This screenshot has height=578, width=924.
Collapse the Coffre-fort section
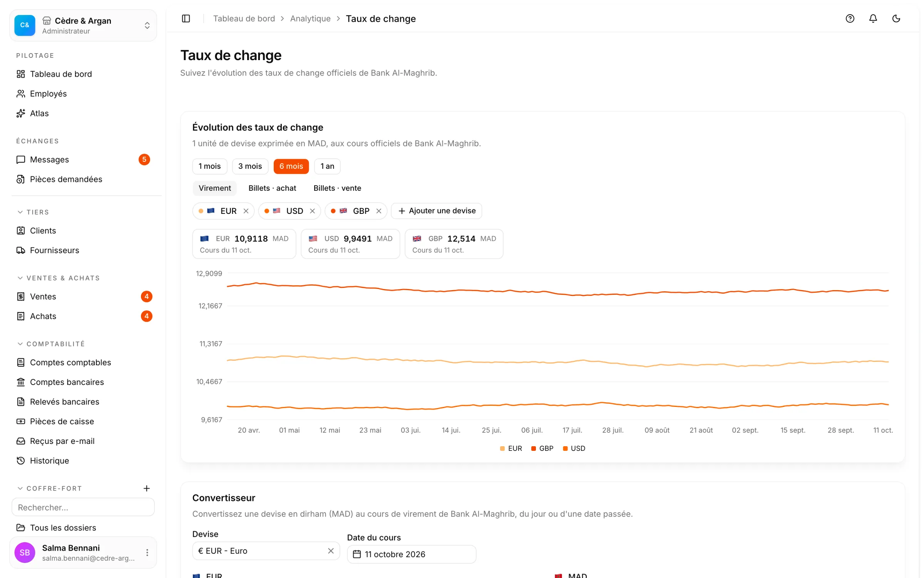(x=50, y=488)
